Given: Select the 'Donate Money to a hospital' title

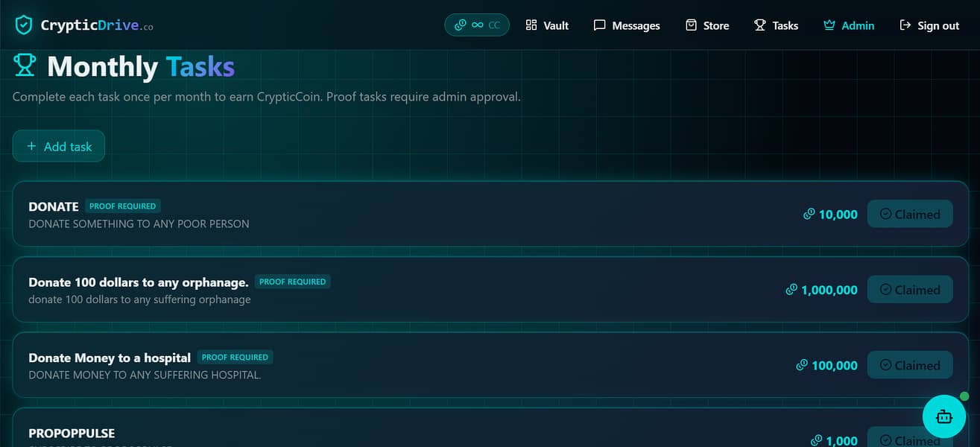Looking at the screenshot, I should pyautogui.click(x=110, y=358).
